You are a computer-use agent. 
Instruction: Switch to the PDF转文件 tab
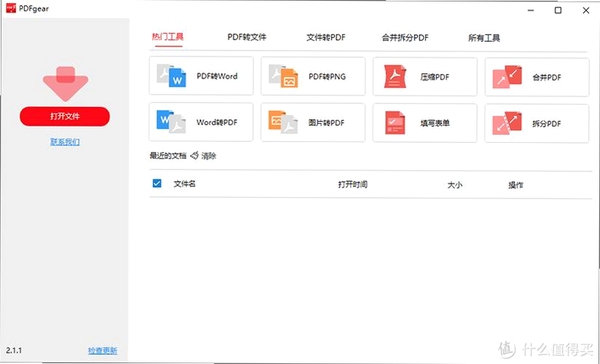pos(247,37)
